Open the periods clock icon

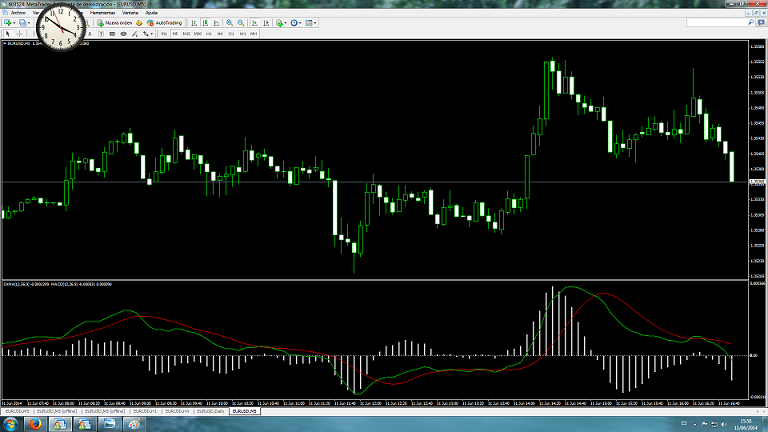pyautogui.click(x=294, y=23)
